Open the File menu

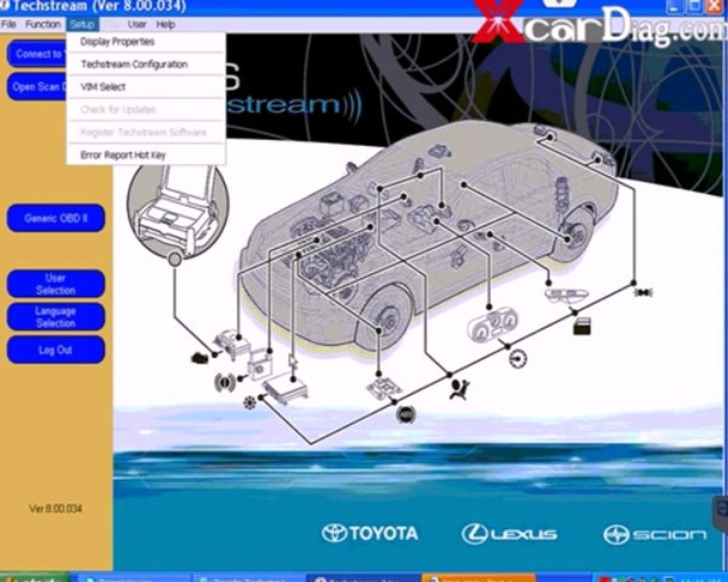pyautogui.click(x=8, y=24)
